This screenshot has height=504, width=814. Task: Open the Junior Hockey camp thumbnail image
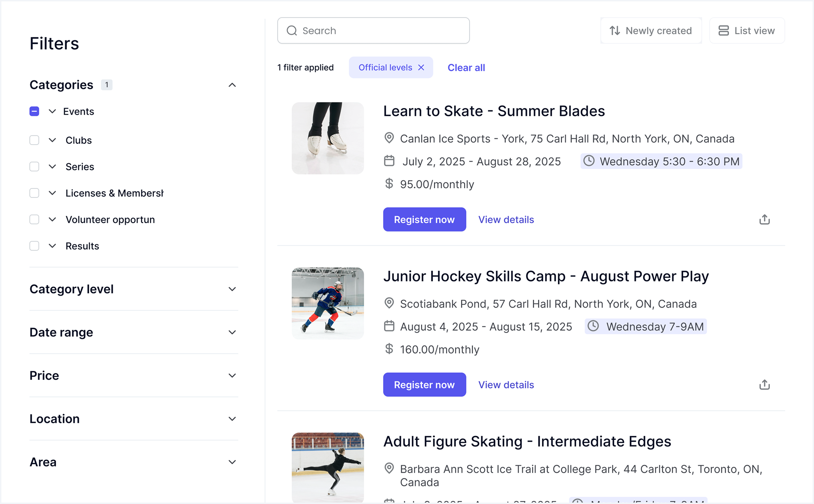328,303
